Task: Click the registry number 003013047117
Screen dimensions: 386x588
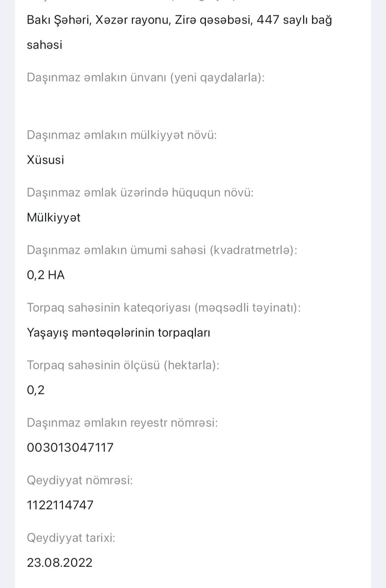Action: [70, 448]
